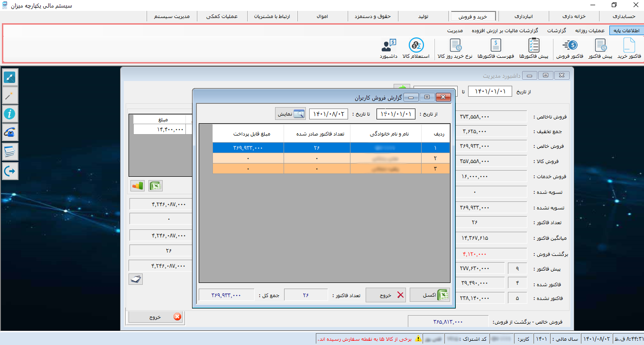Open the انبارداری main menu tab
This screenshot has height=345, width=644.
(x=524, y=16)
